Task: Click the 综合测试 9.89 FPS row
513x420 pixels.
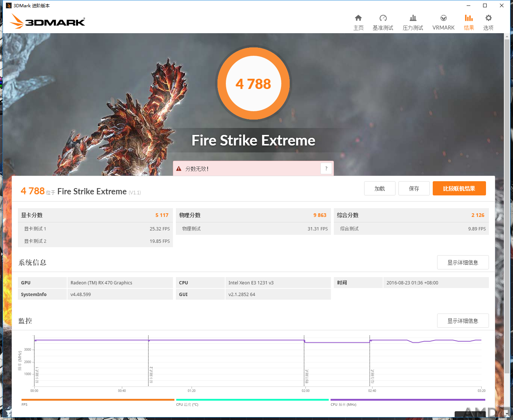Action: click(411, 229)
